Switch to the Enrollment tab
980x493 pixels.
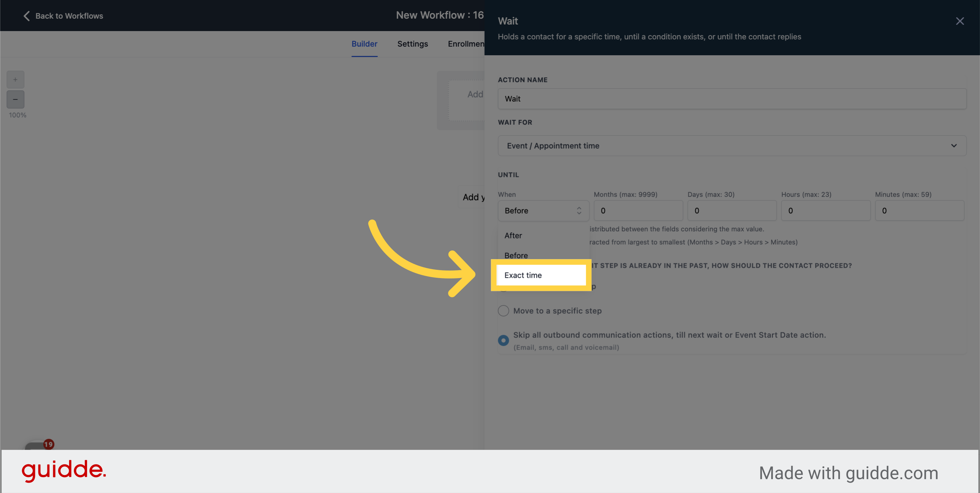click(x=466, y=44)
